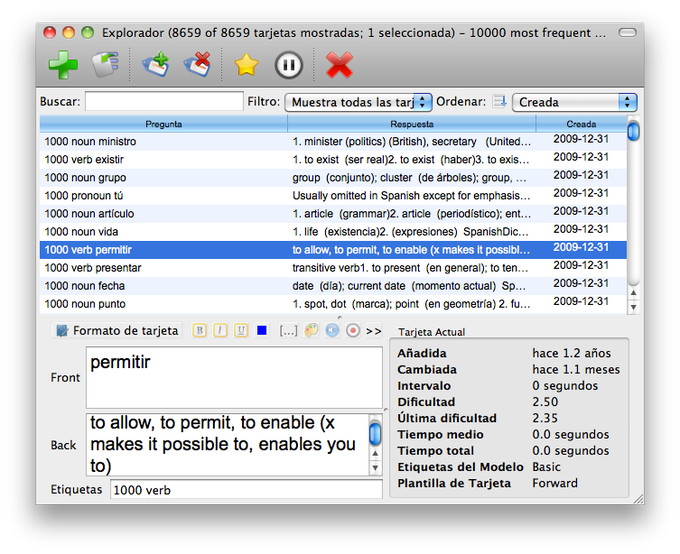Image resolution: width=680 pixels, height=554 pixels.
Task: Open the Ordenar dropdown set to Creada
Action: pos(574,102)
